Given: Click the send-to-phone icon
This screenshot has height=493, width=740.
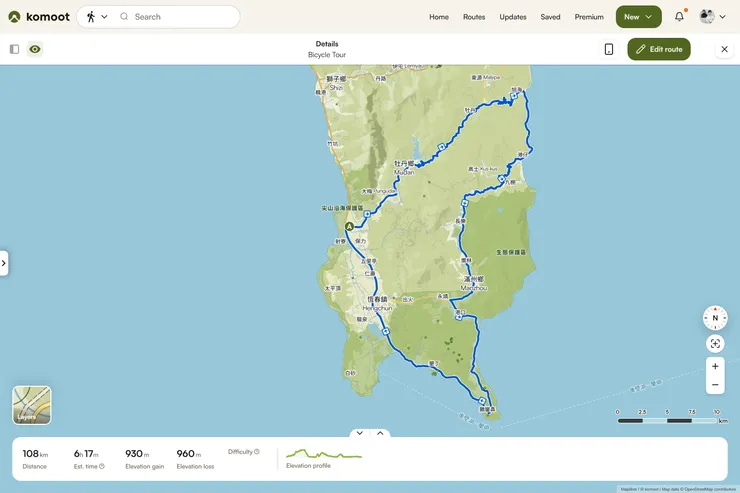Looking at the screenshot, I should click(608, 49).
